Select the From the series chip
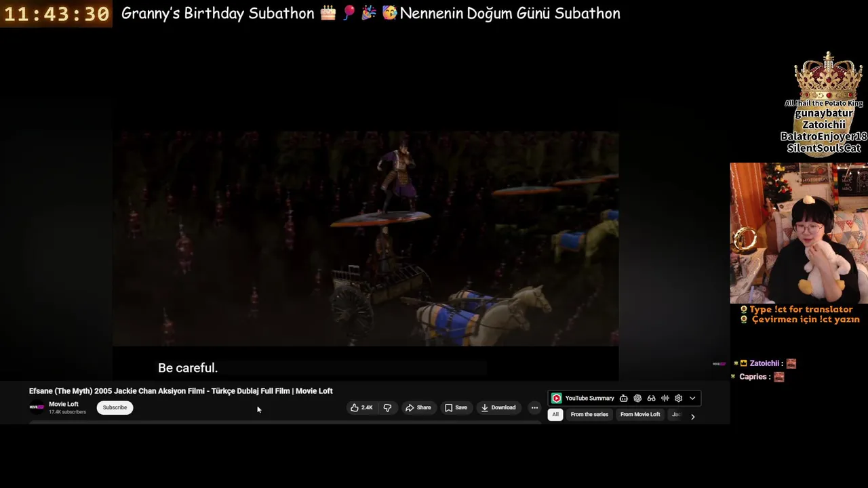Viewport: 868px width, 488px height. pos(589,414)
